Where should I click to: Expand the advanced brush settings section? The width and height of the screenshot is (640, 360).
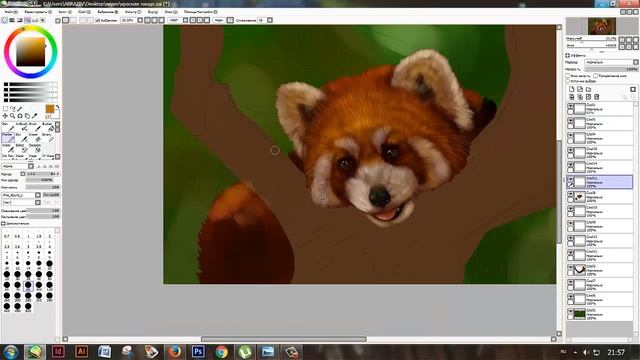[3, 224]
